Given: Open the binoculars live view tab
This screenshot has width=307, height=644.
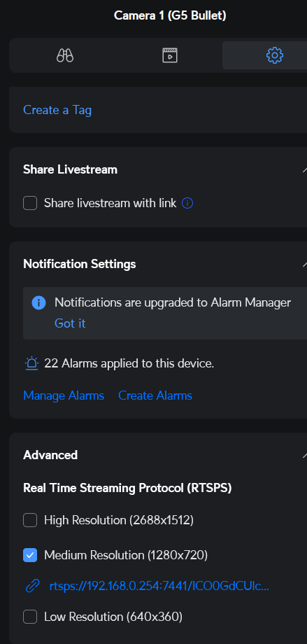Looking at the screenshot, I should [65, 55].
